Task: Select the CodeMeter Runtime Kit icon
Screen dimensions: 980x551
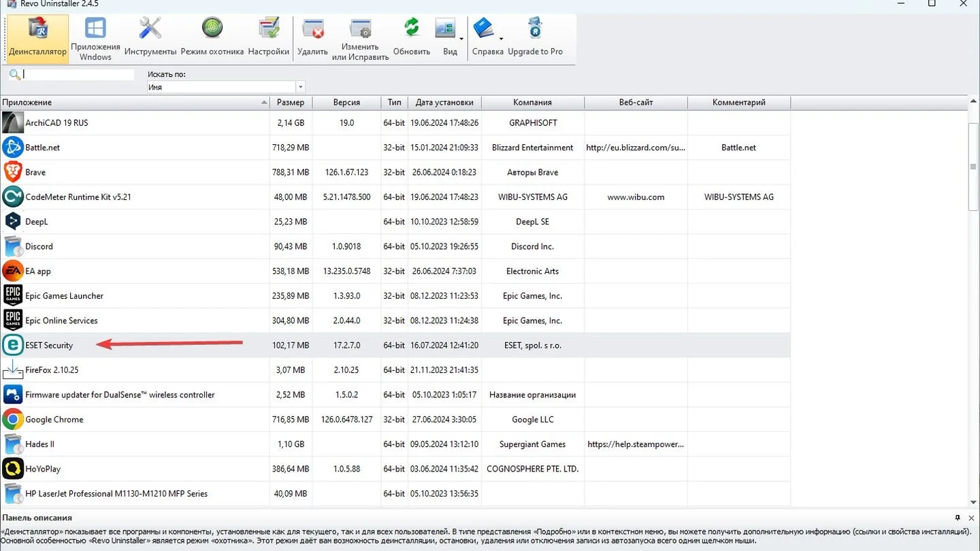Action: [x=13, y=197]
